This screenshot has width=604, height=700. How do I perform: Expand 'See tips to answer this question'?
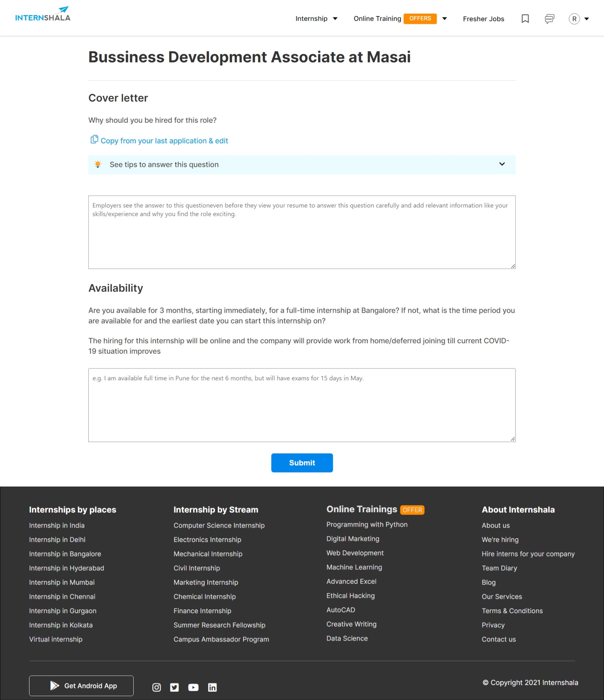[x=302, y=165]
